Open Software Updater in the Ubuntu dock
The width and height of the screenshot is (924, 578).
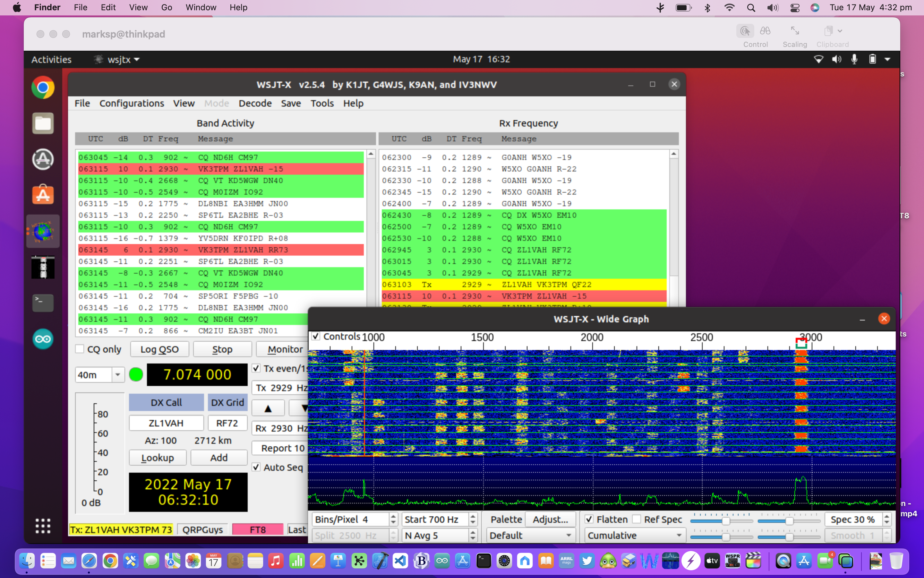(x=43, y=159)
